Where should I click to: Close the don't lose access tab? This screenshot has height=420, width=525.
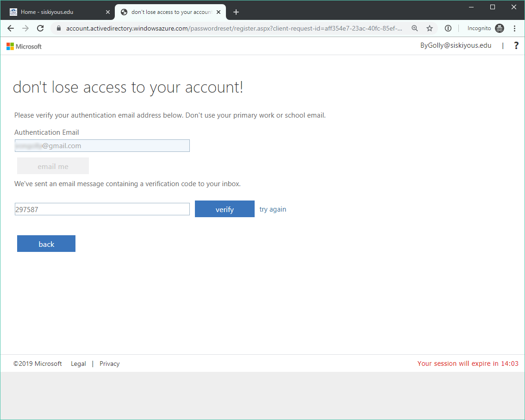pos(219,12)
